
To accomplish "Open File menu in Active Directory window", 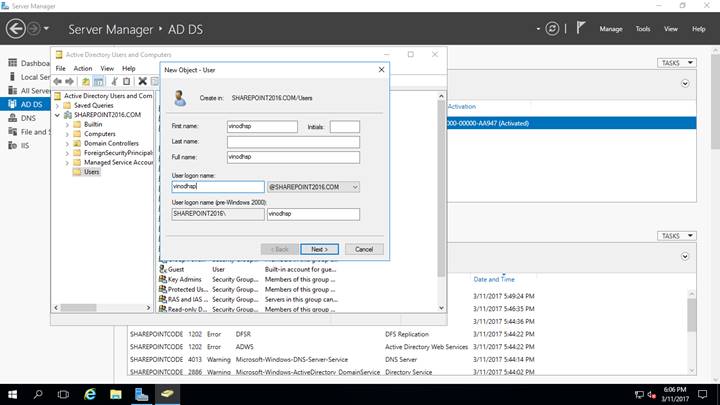I will [x=61, y=68].
